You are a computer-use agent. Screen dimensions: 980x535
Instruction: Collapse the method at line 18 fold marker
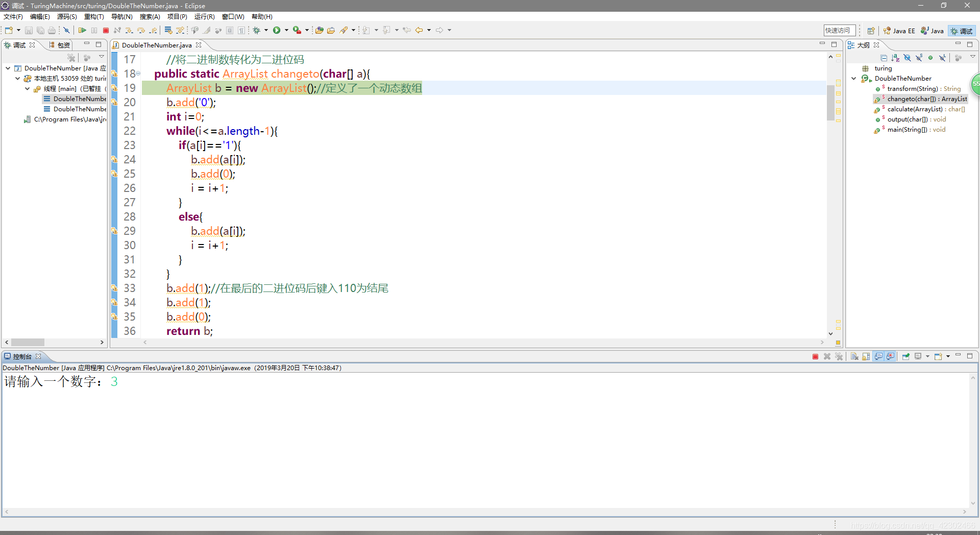[138, 74]
